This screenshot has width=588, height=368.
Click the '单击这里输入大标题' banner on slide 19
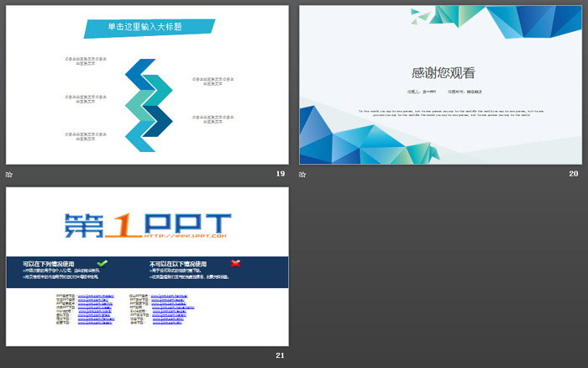[x=149, y=28]
